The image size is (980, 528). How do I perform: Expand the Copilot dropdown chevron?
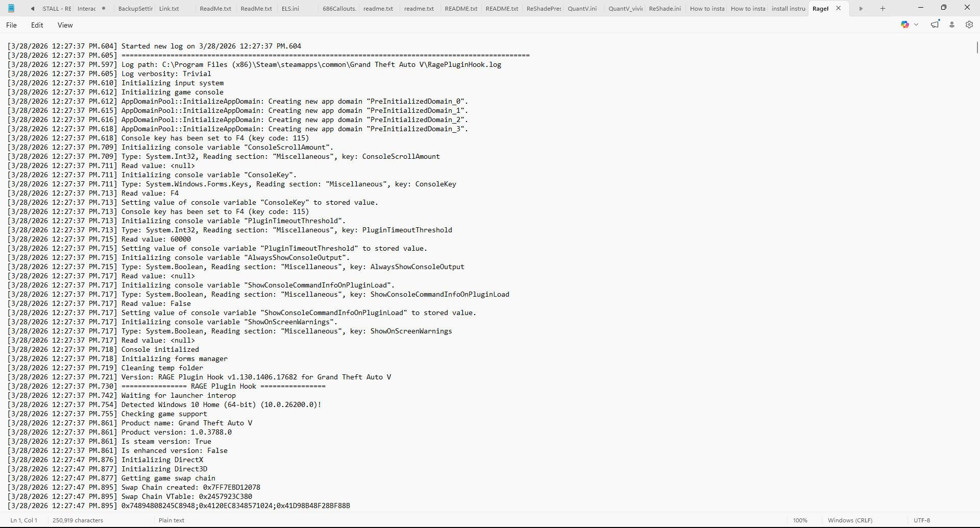pos(916,25)
